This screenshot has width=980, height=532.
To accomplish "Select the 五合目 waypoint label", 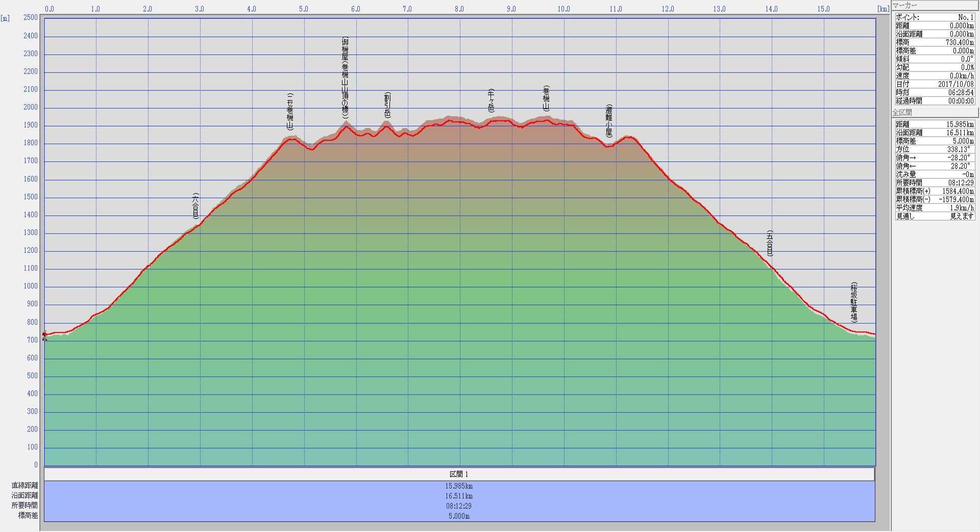I will [770, 243].
